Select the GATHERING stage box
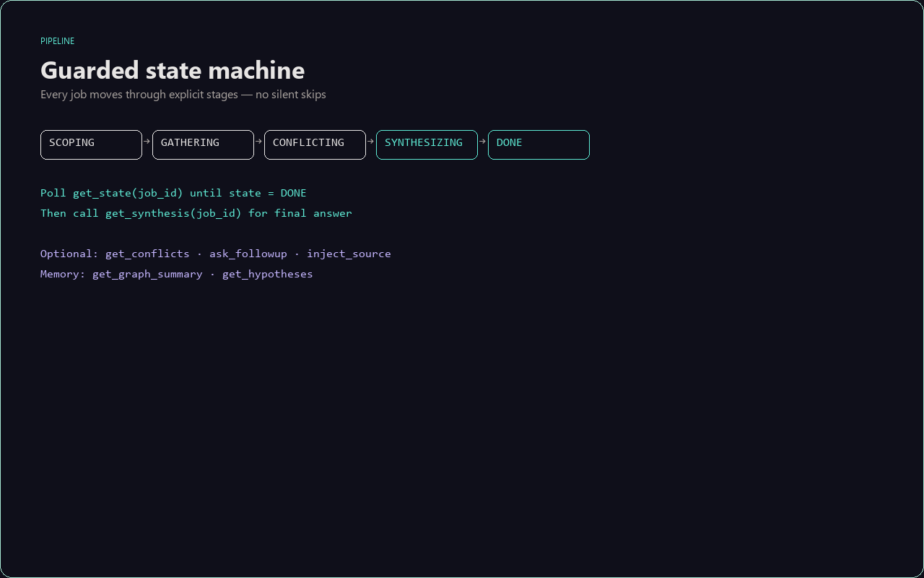 coord(203,144)
